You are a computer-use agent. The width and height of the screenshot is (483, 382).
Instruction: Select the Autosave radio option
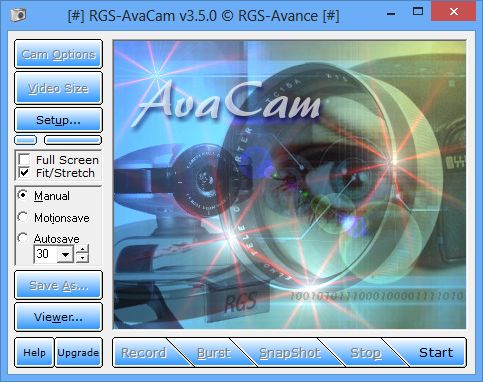[23, 238]
